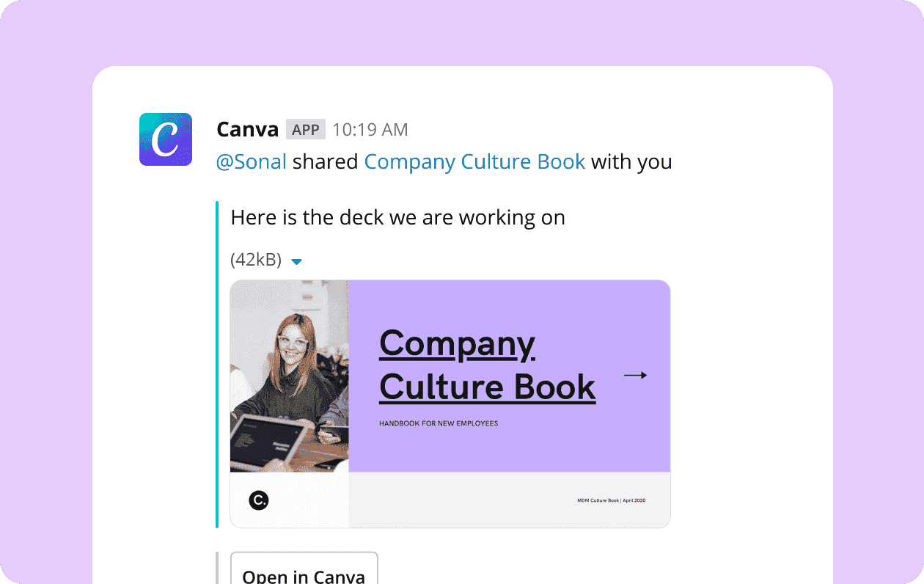924x584 pixels.
Task: Collapse the attachment using the (42kB) chevron
Action: (296, 260)
